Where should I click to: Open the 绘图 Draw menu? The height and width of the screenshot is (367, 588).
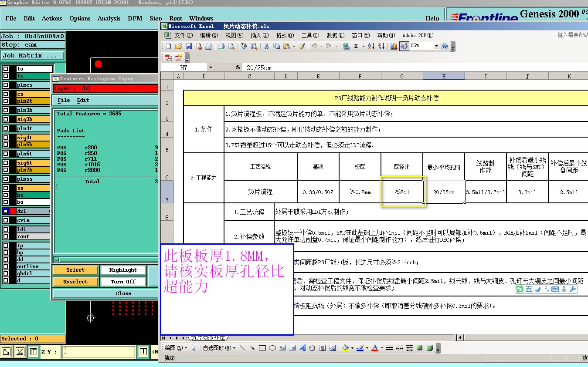click(x=176, y=348)
